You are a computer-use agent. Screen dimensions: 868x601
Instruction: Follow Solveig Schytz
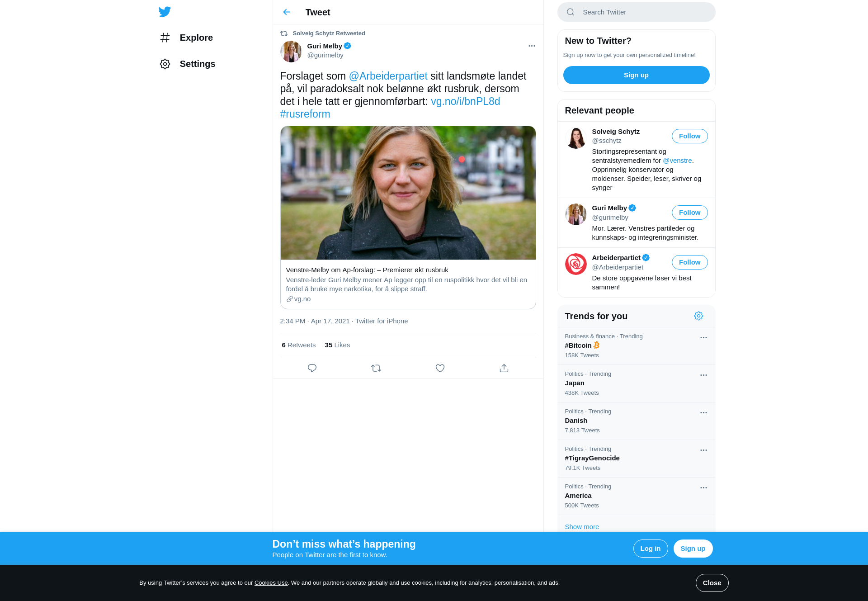tap(689, 136)
